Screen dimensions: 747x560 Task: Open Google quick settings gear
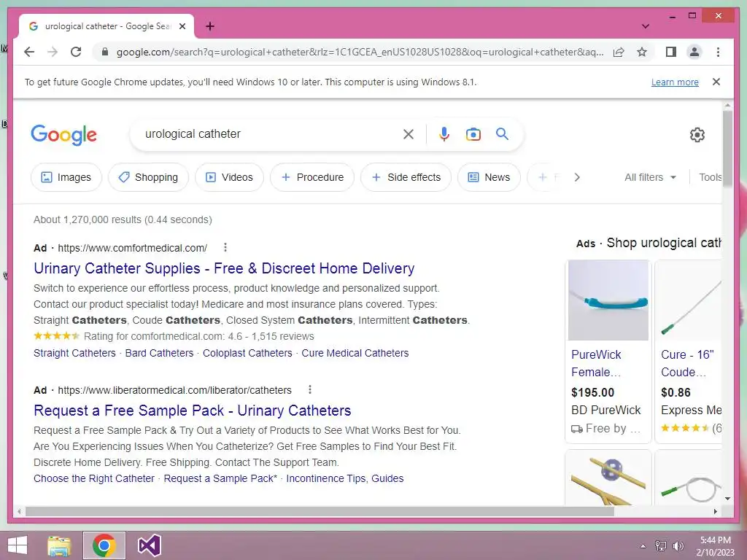(697, 135)
